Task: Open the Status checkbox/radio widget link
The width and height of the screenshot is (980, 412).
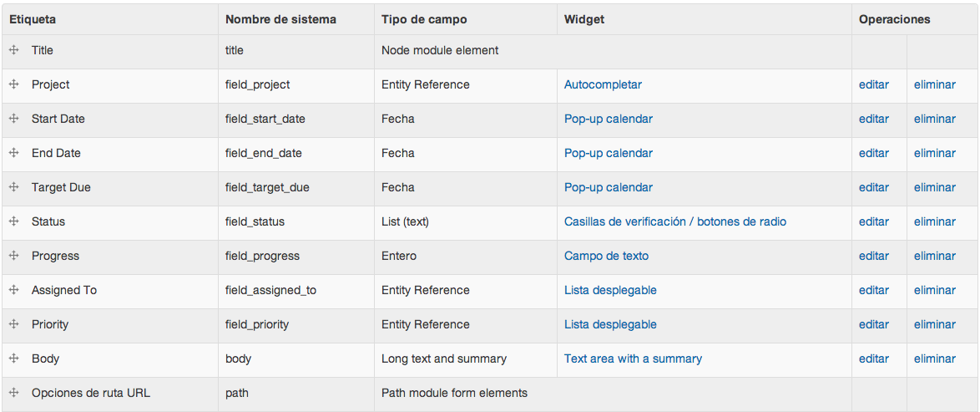Action: tap(674, 221)
